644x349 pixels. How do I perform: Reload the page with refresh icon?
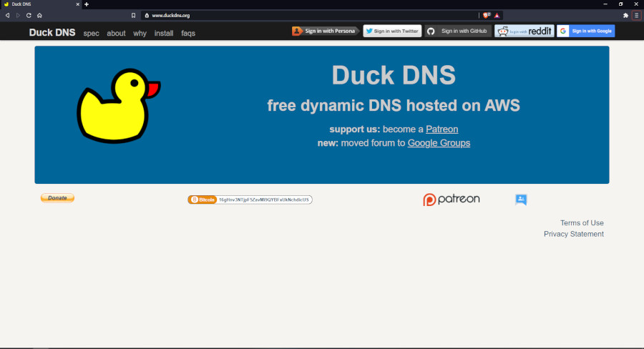[29, 16]
